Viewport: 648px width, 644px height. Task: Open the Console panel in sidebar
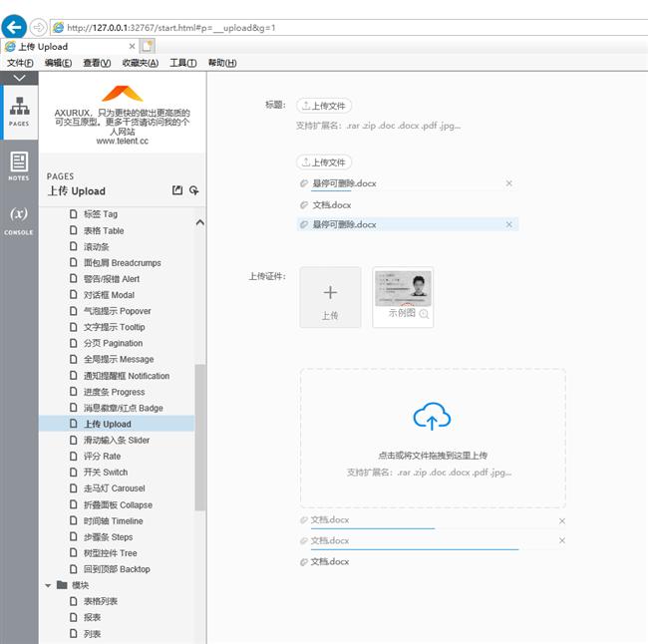click(x=19, y=219)
